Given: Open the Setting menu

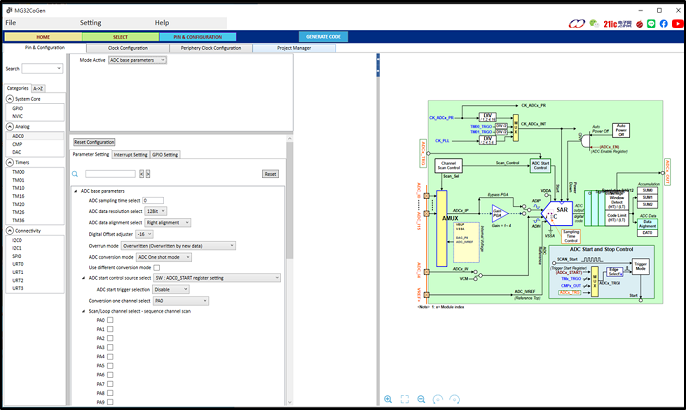Looking at the screenshot, I should pos(90,22).
